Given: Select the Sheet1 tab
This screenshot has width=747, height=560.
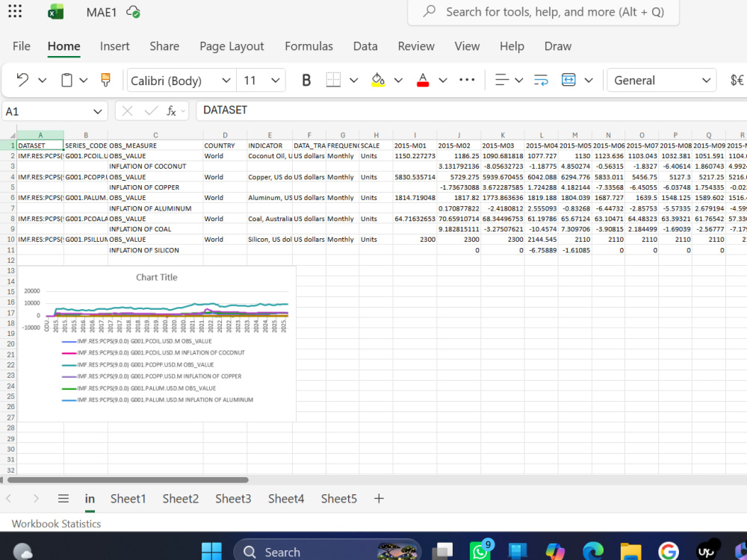Looking at the screenshot, I should point(128,499).
